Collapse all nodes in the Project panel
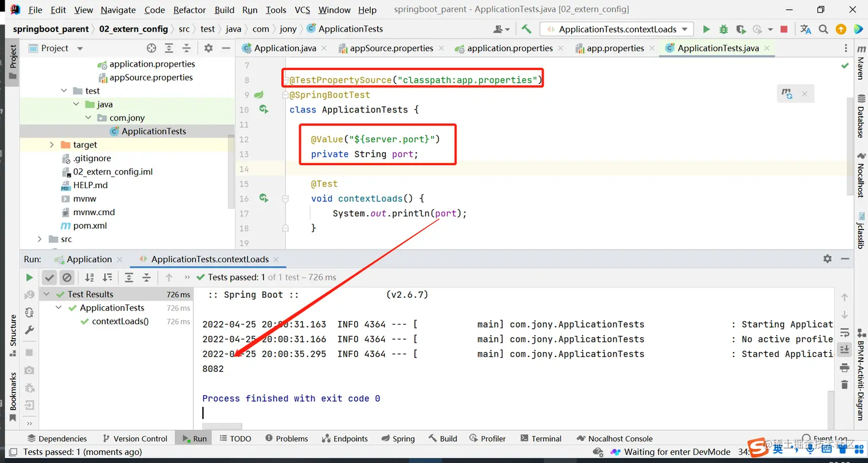This screenshot has height=463, width=868. point(186,48)
